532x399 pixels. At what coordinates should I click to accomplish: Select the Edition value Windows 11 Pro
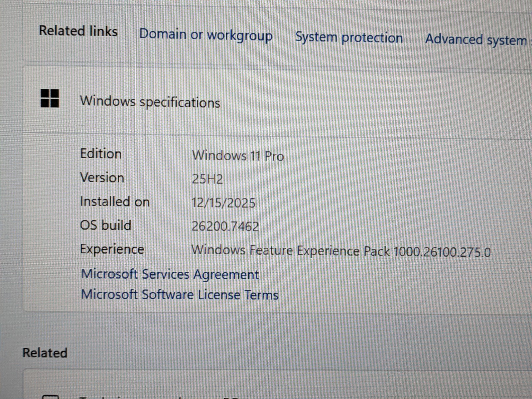click(238, 156)
